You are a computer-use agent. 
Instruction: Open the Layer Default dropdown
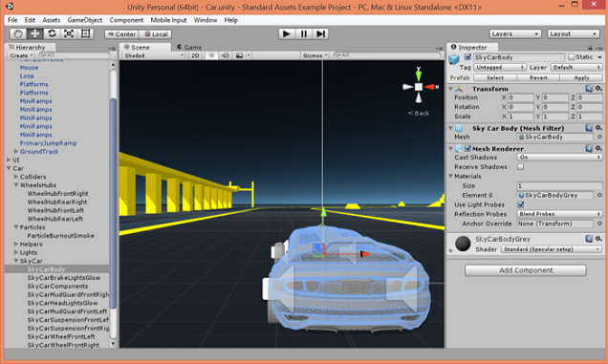[x=576, y=68]
